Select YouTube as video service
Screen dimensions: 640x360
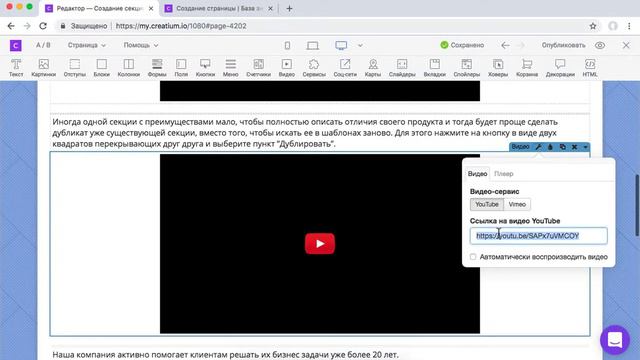click(x=487, y=204)
